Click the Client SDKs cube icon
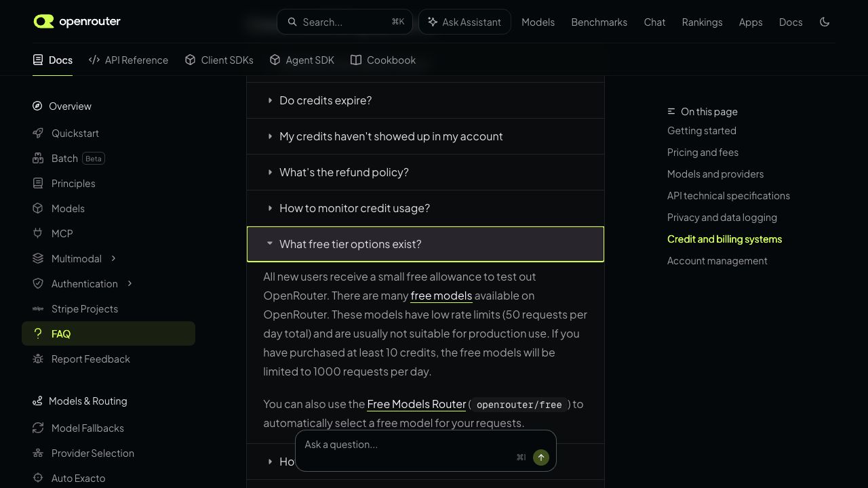The image size is (868, 488). pos(191,60)
